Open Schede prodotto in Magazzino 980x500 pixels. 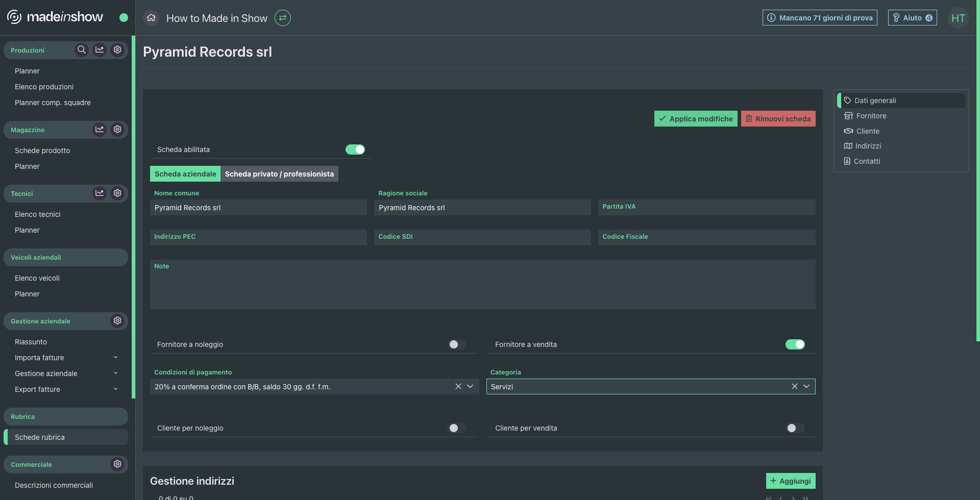[42, 151]
